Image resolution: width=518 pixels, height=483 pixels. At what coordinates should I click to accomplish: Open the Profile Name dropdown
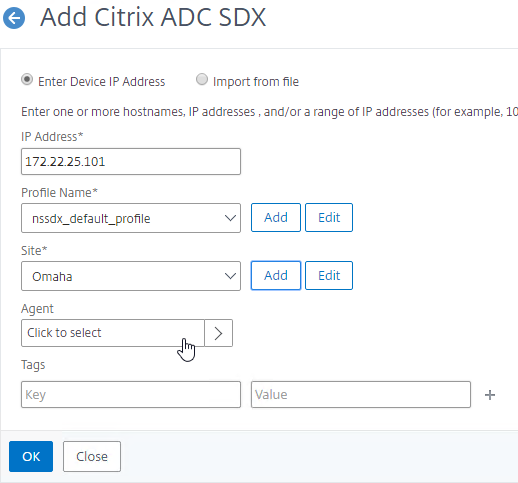click(x=131, y=218)
